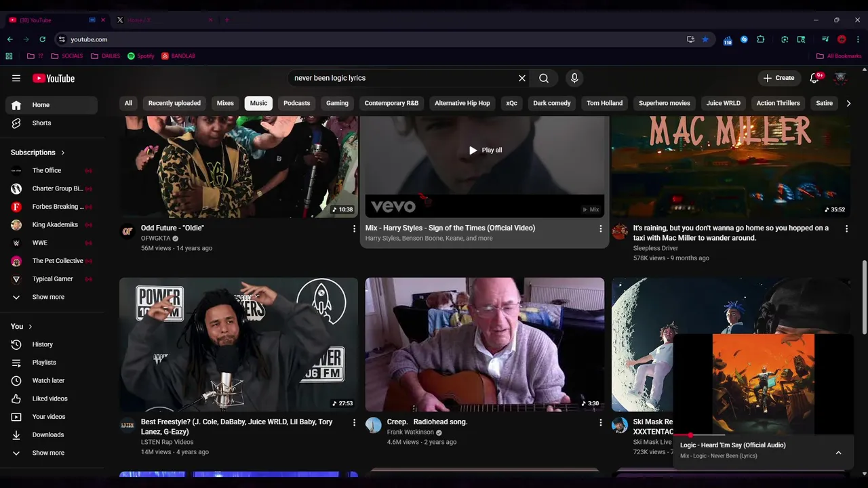The image size is (868, 488).
Task: Open Liked videos in the sidebar
Action: (52, 399)
